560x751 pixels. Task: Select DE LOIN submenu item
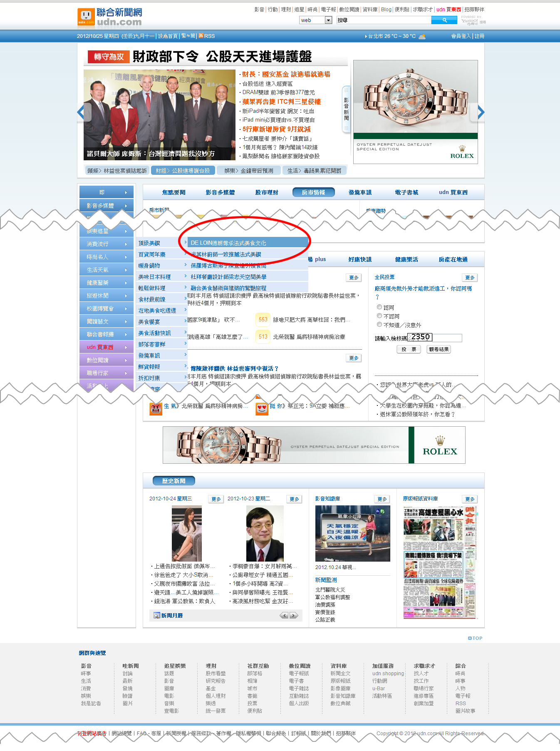point(248,243)
